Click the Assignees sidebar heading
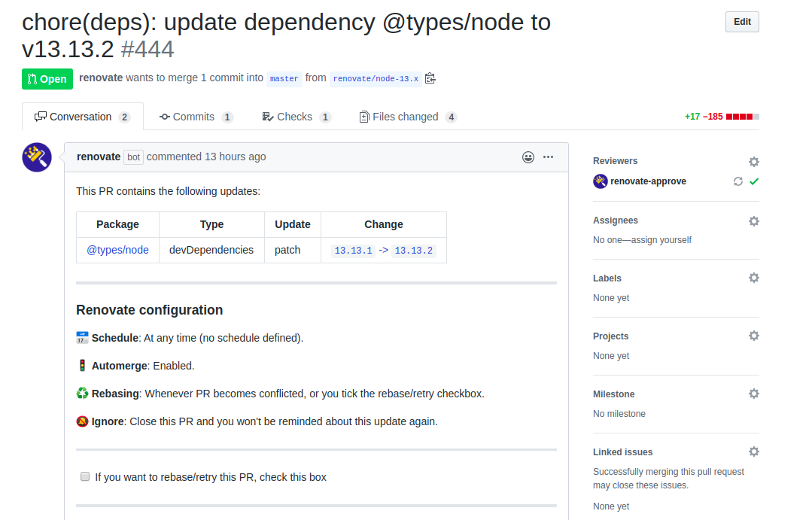The image size is (812, 520). coord(616,220)
